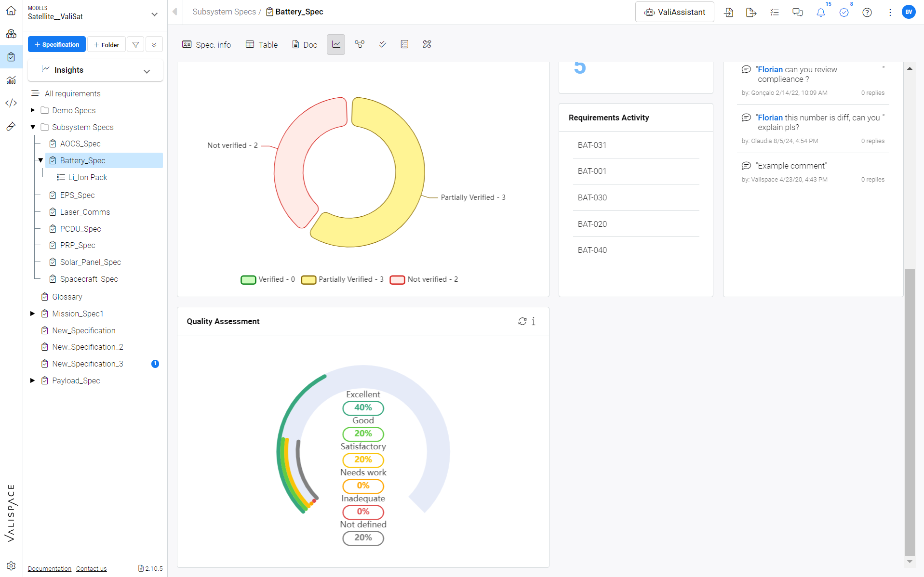Screen dimensions: 924x577
Task: Show Quality Assessment info icon
Action: (533, 321)
